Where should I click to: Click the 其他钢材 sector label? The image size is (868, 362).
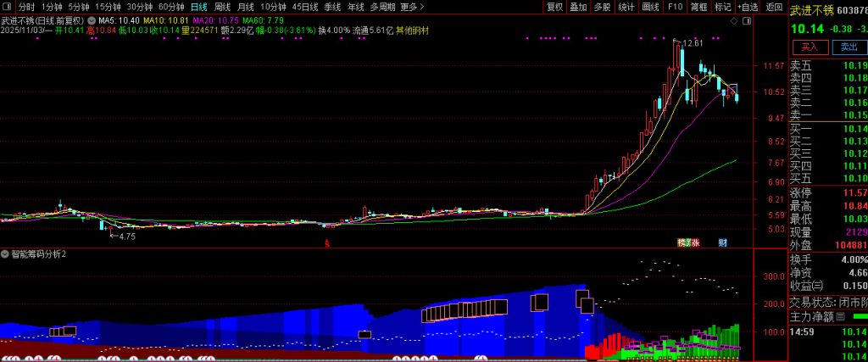click(412, 31)
